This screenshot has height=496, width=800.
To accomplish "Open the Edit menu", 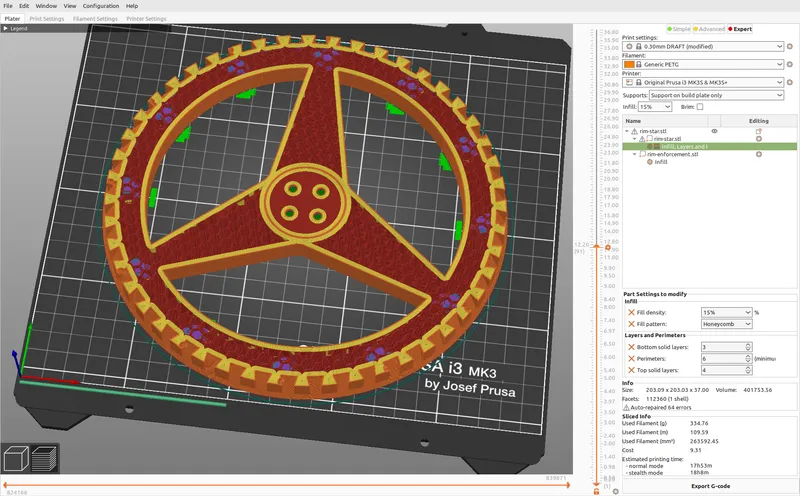I will click(24, 6).
